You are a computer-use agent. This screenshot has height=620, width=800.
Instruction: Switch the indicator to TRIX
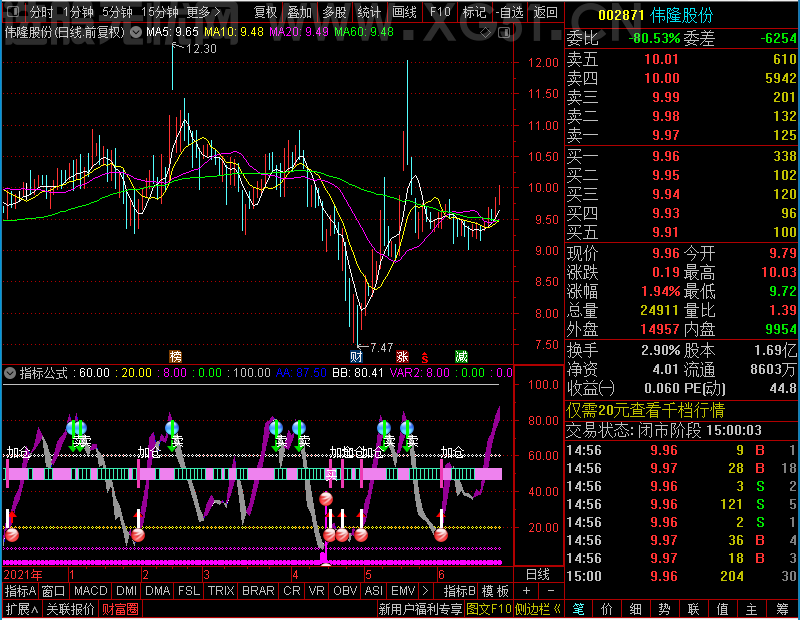pyautogui.click(x=221, y=591)
